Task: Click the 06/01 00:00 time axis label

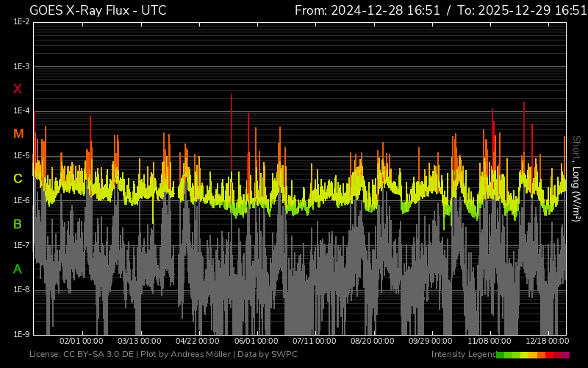Action: pos(257,342)
